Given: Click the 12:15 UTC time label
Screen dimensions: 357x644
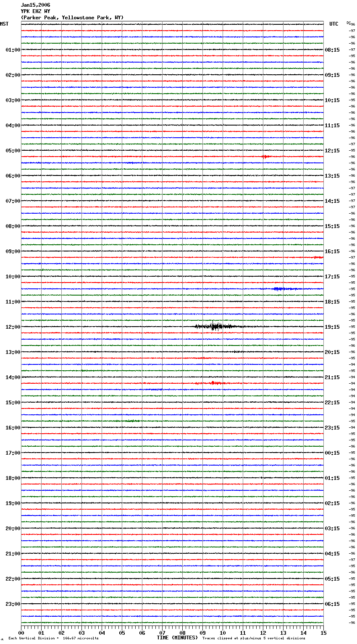Looking at the screenshot, I should (332, 151).
